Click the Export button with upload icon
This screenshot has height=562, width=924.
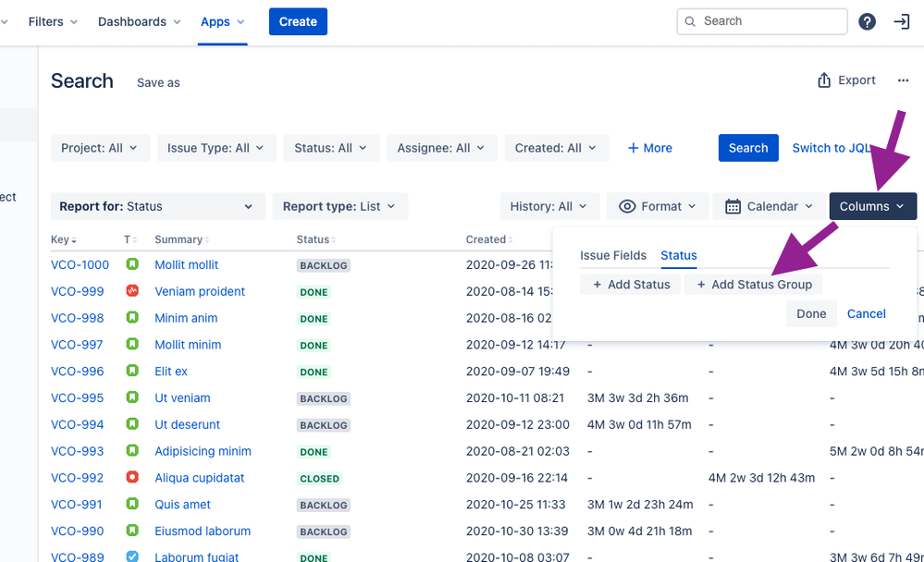(846, 81)
